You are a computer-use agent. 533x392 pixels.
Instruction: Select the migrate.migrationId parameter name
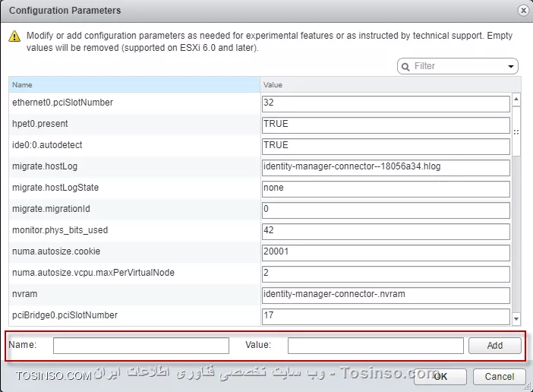(x=51, y=209)
